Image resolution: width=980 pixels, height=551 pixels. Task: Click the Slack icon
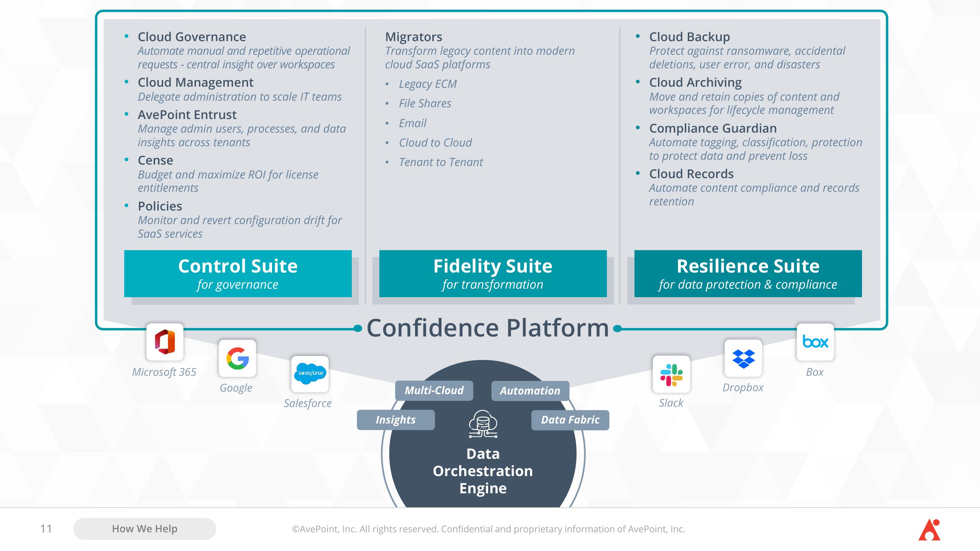pyautogui.click(x=672, y=375)
